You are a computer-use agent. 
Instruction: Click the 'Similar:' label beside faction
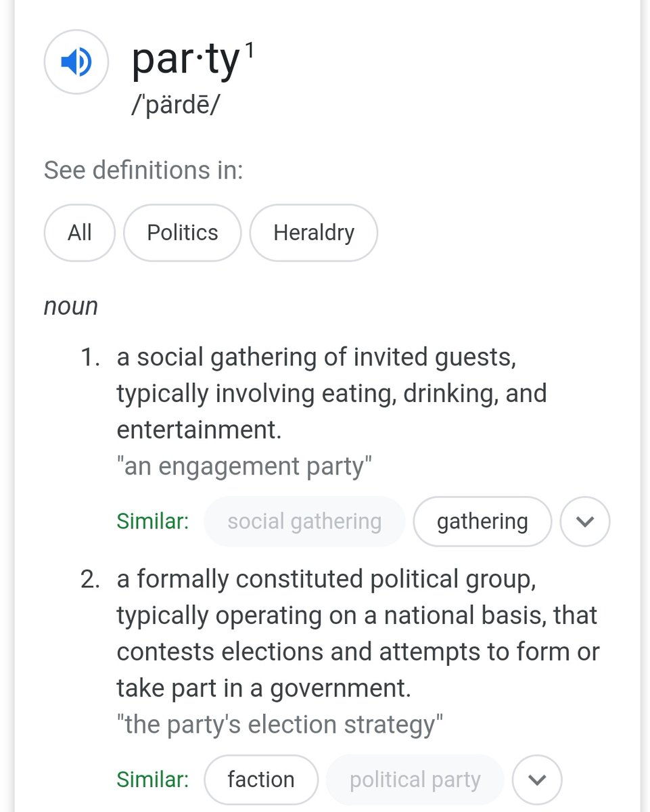coord(152,780)
